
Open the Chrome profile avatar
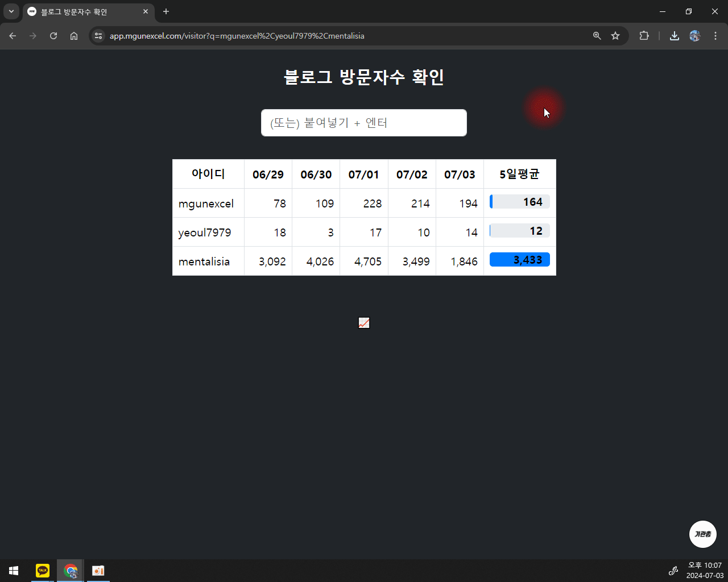pos(695,36)
